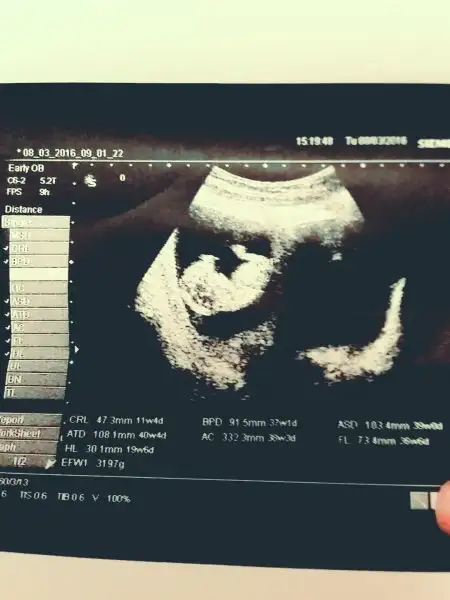The image size is (450, 600).
Task: Click the arrow pointer beside the 1/2 button
Action: 50,464
